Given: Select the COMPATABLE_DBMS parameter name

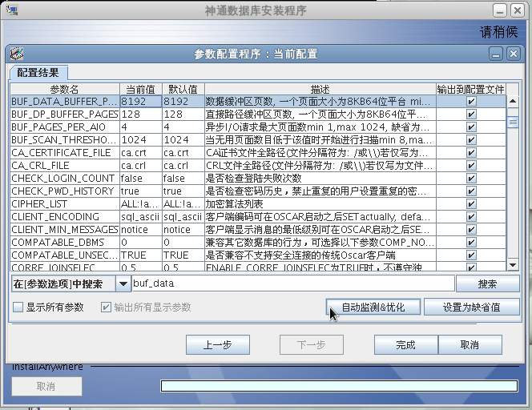Looking at the screenshot, I should tap(65, 242).
